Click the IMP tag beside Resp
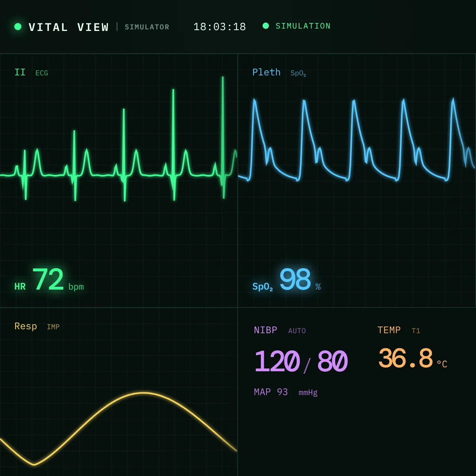Viewport: 476px width, 476px height. pyautogui.click(x=53, y=327)
